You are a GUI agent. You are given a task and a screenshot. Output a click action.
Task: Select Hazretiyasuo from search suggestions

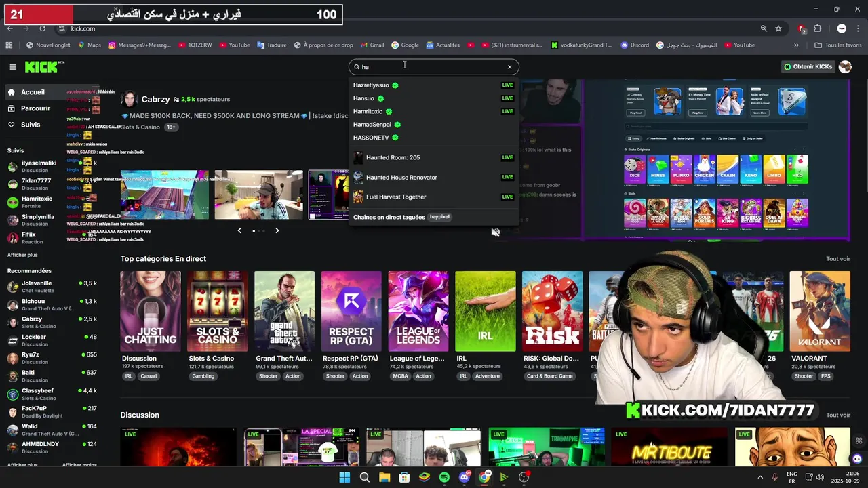pos(434,85)
